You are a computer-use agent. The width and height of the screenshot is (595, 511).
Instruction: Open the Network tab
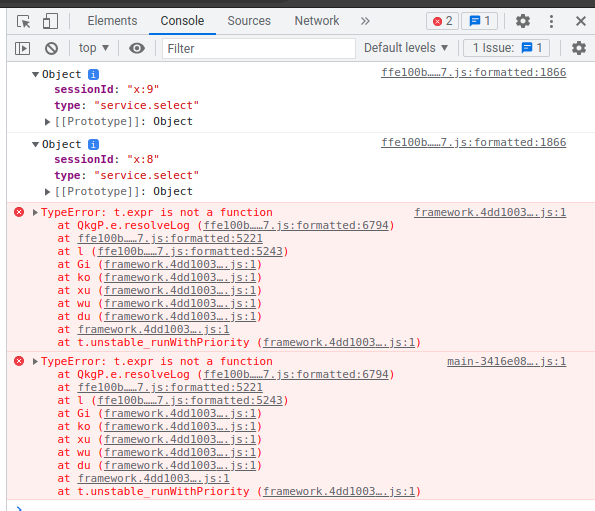pos(317,21)
